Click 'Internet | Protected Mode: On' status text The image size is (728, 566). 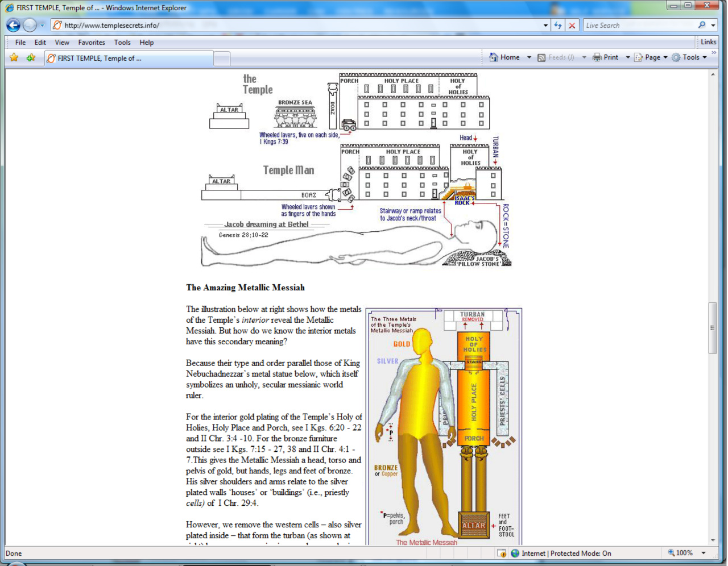(x=566, y=553)
